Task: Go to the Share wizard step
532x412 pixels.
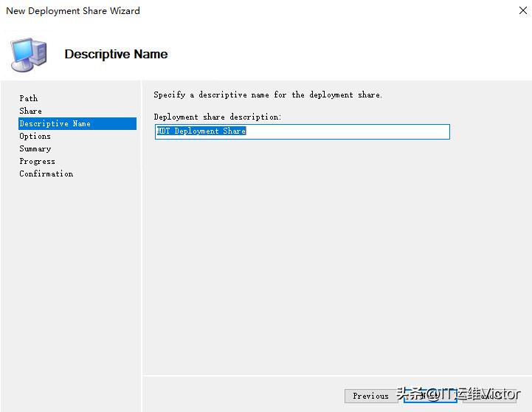Action: (30, 111)
